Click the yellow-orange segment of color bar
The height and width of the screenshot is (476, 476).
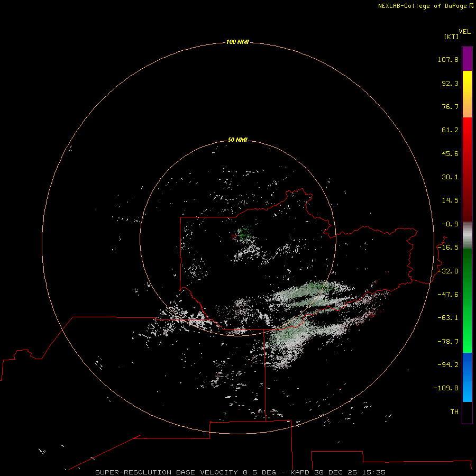[x=467, y=94]
